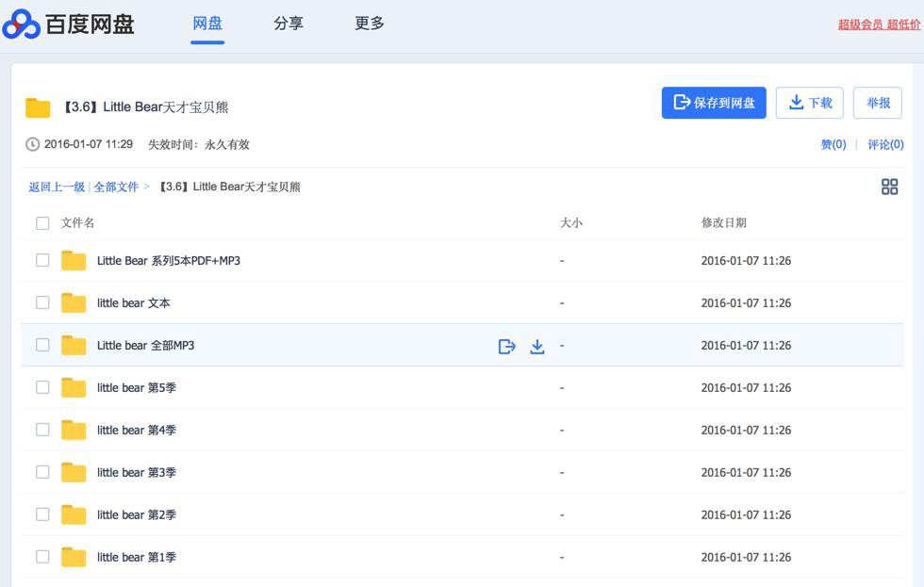924x587 pixels.
Task: Open folder name Little Bear 系列5本PDF+MP3
Action: [169, 261]
